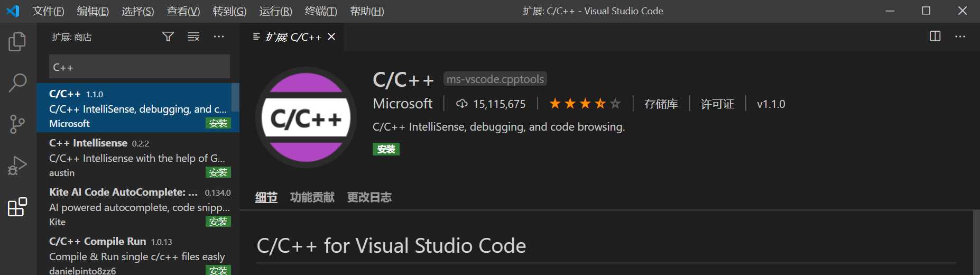Click the download count cloud icon
The image size is (980, 275).
click(x=462, y=104)
